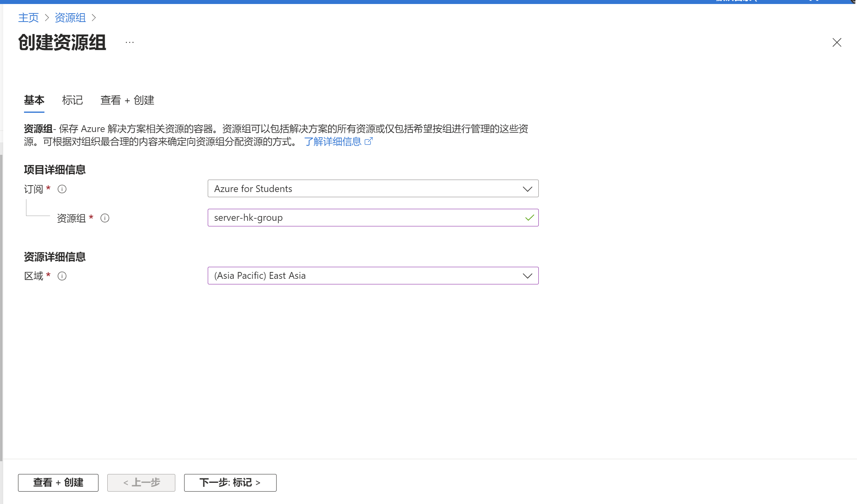
Task: Switch to the 查看 + 创建 tab
Action: pos(127,100)
